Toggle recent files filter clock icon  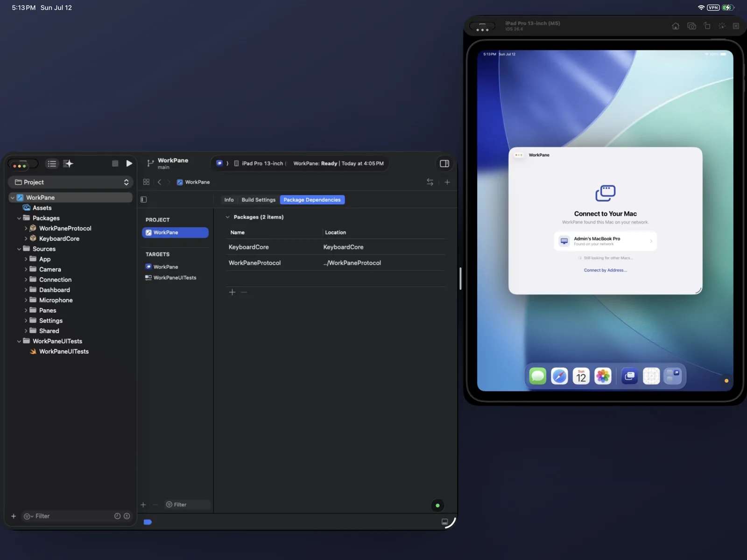[117, 516]
